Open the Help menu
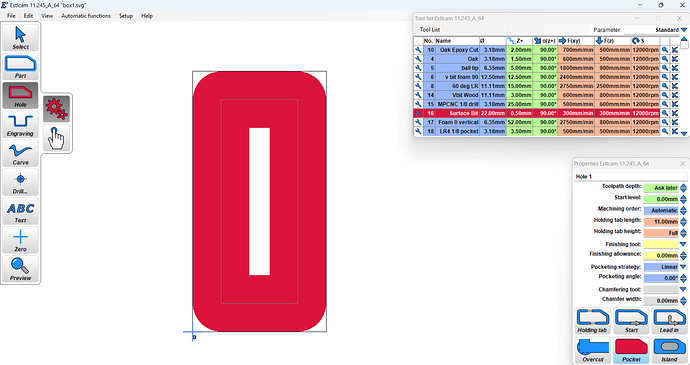The height and width of the screenshot is (365, 690). click(x=147, y=16)
